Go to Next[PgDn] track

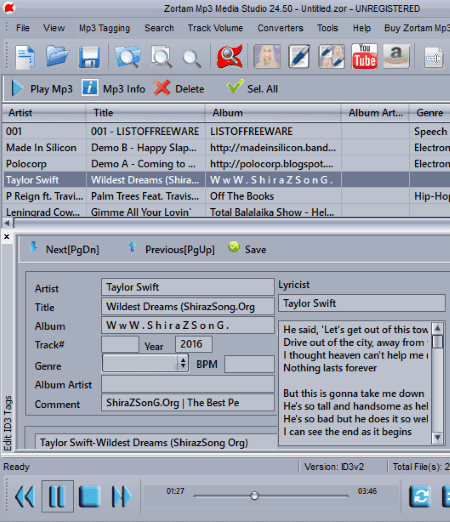click(x=64, y=249)
